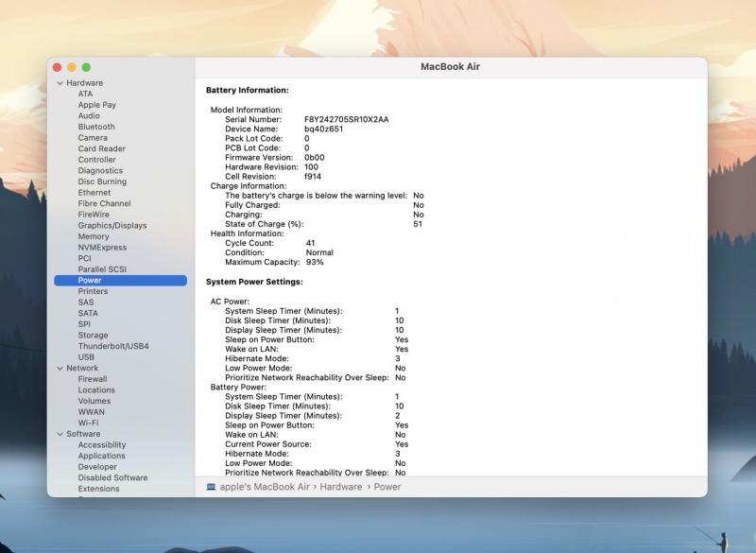Open the Apple Pay sidebar entry
The image size is (756, 553).
tap(97, 105)
